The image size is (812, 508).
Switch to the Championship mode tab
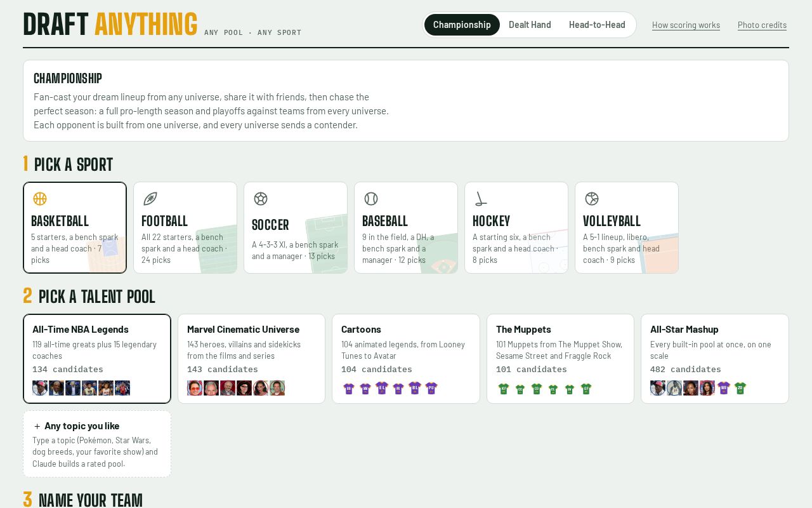(x=462, y=25)
